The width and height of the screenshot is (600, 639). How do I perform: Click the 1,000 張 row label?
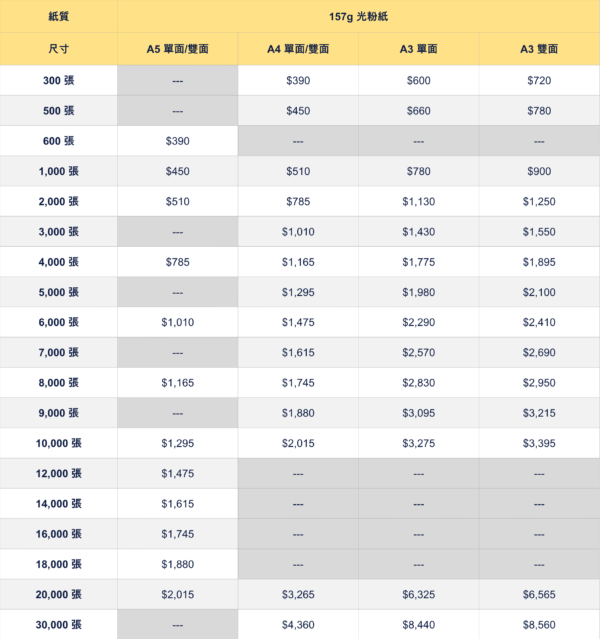click(59, 171)
